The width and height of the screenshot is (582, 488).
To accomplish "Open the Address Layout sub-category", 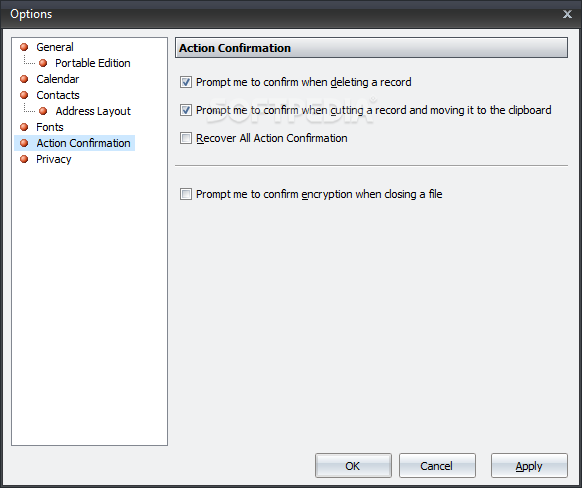I will click(x=93, y=111).
